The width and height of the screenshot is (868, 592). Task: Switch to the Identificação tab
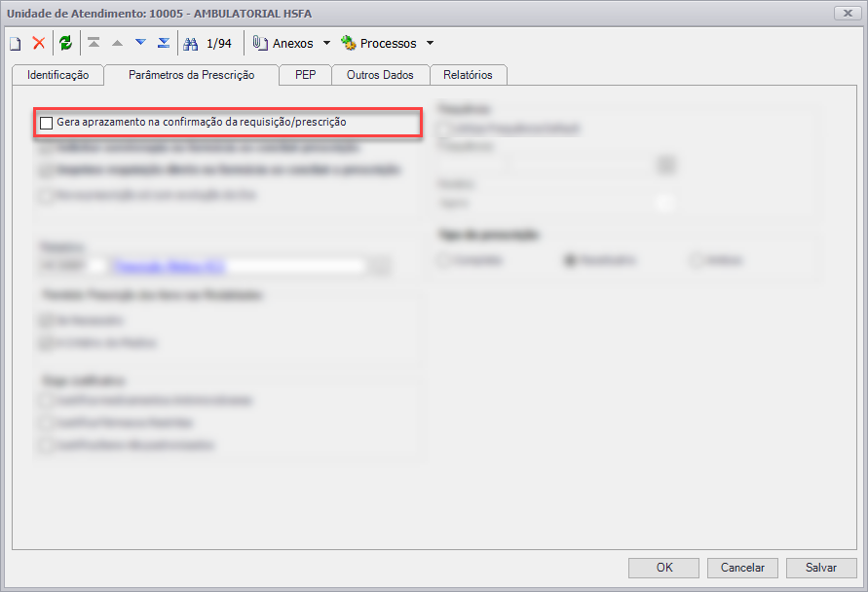[58, 75]
